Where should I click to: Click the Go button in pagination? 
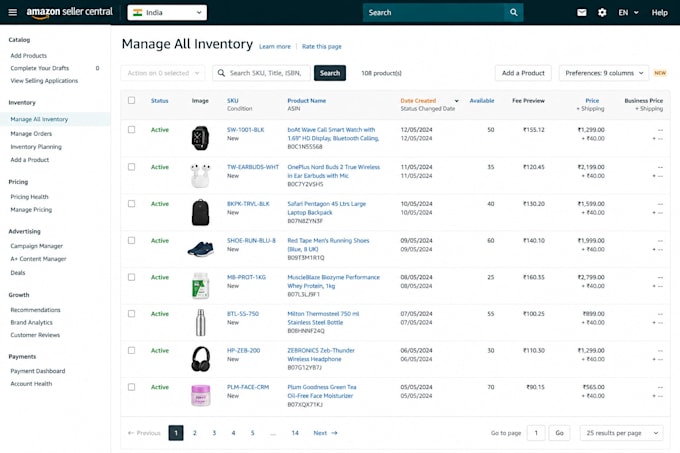(x=559, y=433)
